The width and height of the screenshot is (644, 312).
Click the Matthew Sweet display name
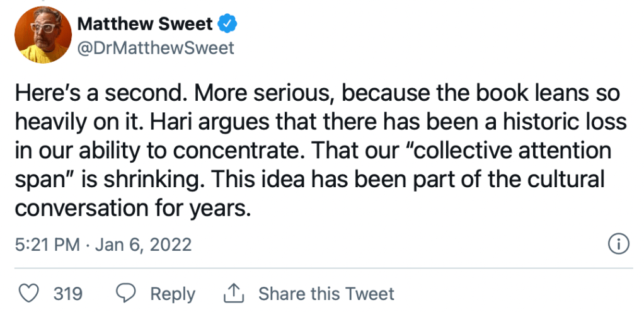coord(146,25)
